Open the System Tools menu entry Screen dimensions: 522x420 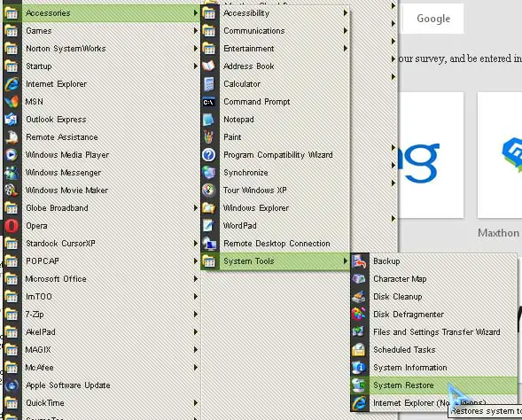[x=276, y=261]
